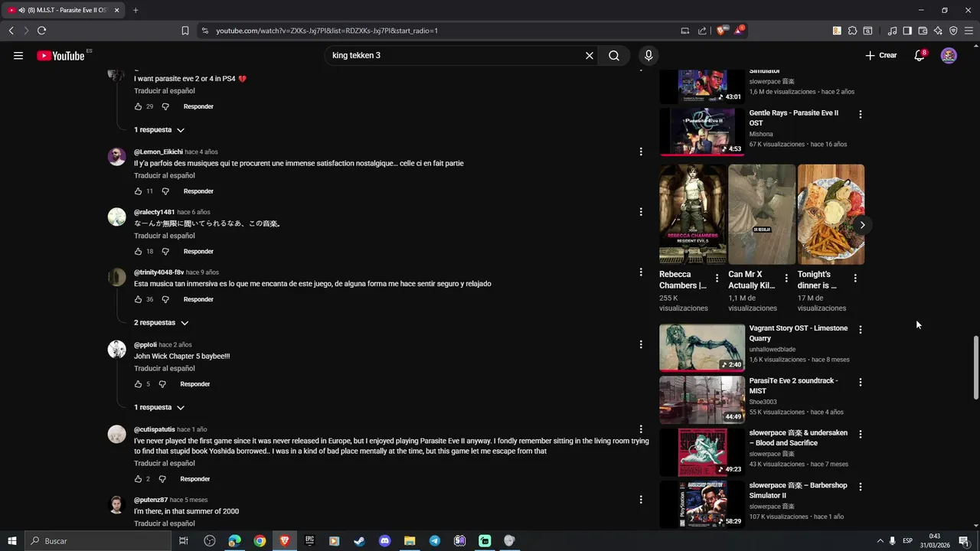The height and width of the screenshot is (551, 980).
Task: Open options menu for Lemon_Eikichi comment
Action: (641, 152)
